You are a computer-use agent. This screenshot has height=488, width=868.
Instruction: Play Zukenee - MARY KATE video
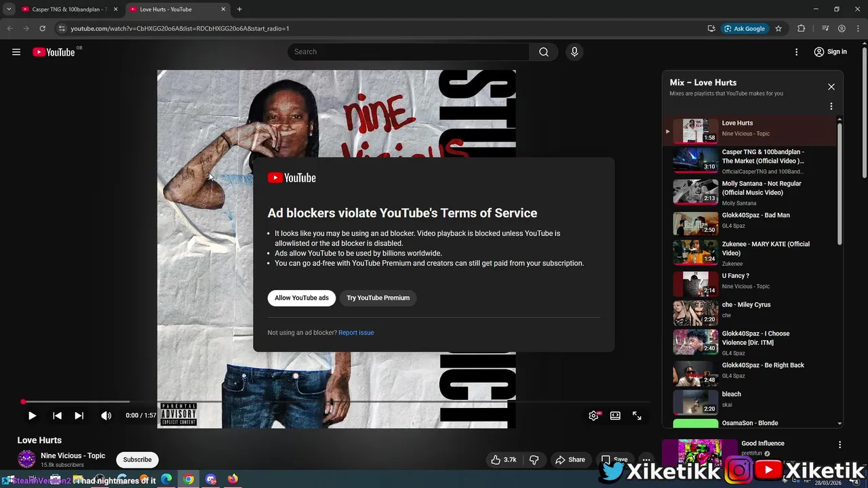point(750,253)
